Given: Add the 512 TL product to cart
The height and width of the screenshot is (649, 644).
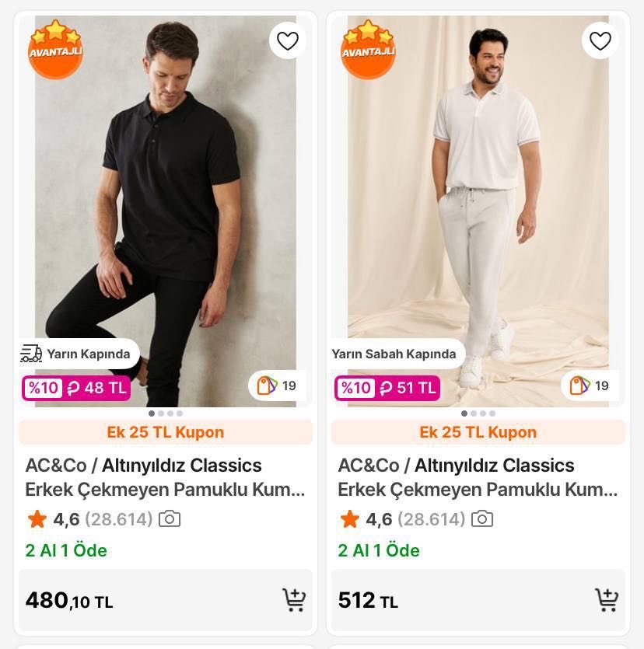Looking at the screenshot, I should tap(606, 600).
